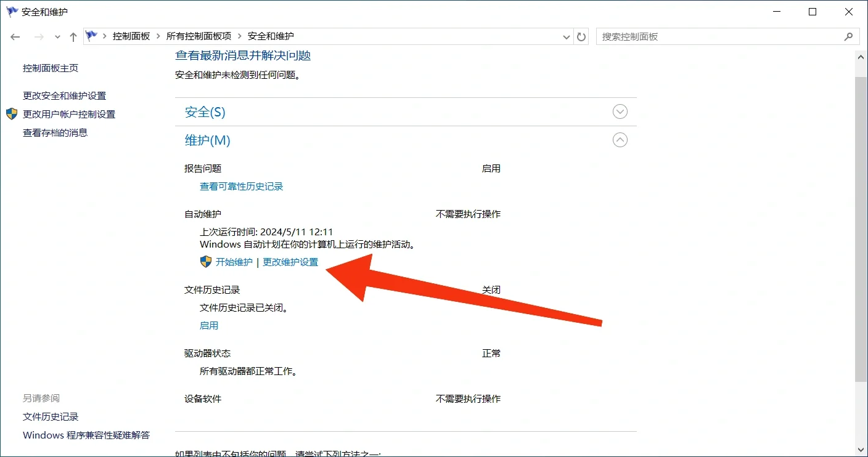Click the 设备软件 label
Viewport: 868px width, 457px height.
coord(203,399)
